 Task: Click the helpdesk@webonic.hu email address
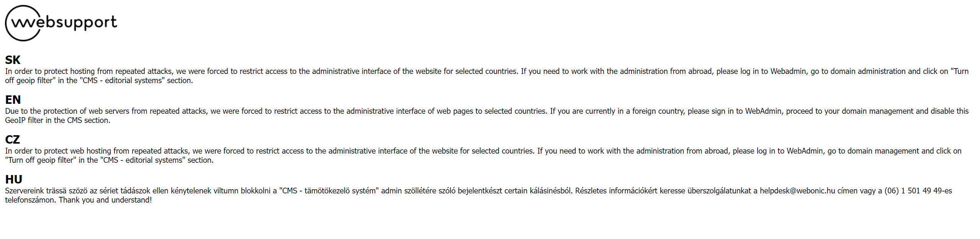[x=797, y=191]
